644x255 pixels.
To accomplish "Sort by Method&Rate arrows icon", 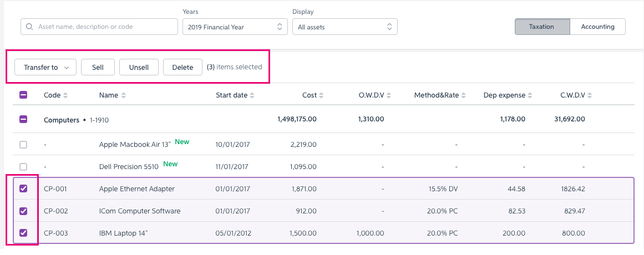I will [464, 95].
